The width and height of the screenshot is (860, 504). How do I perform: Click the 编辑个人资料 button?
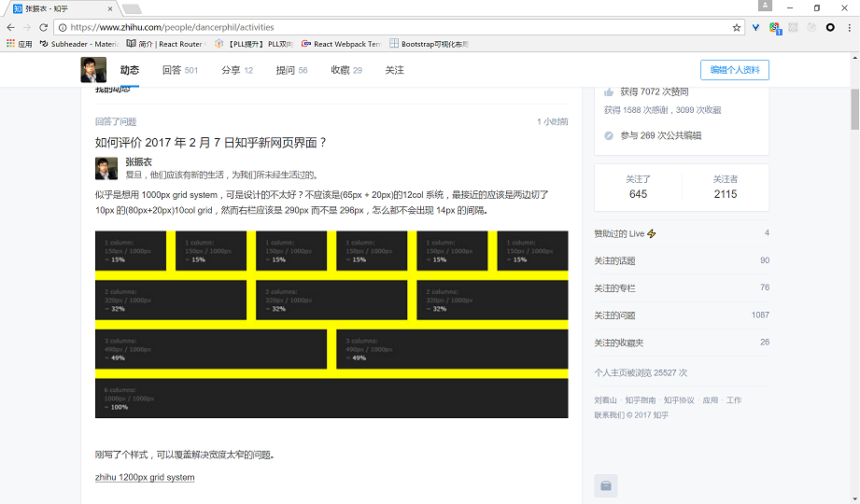[734, 70]
